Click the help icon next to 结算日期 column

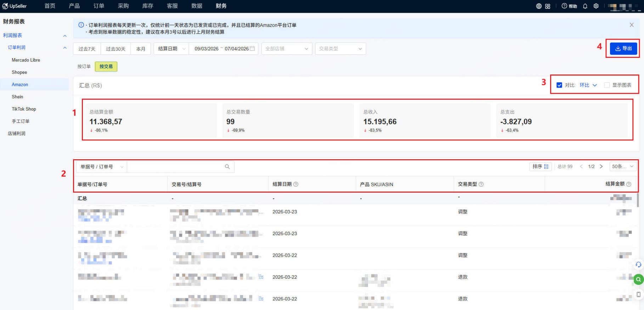pos(296,184)
